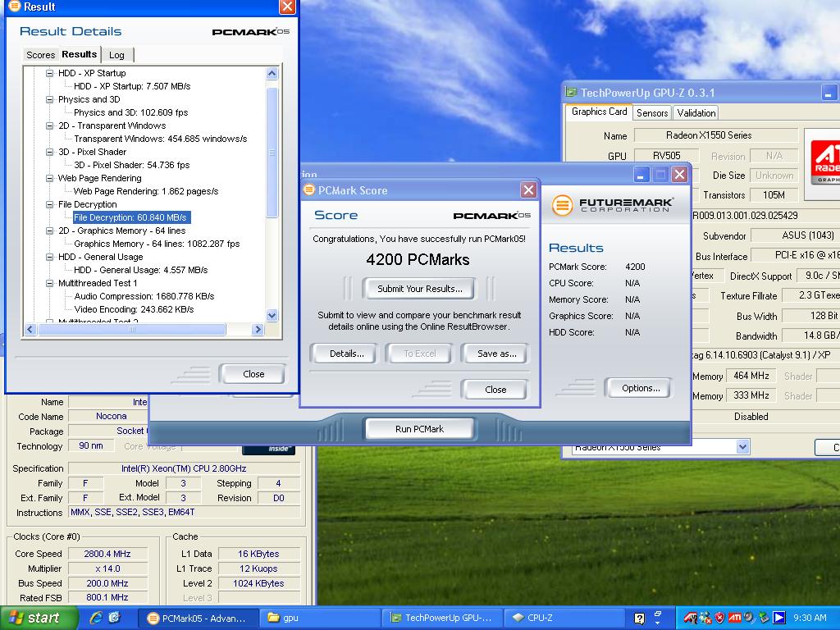Image resolution: width=840 pixels, height=630 pixels.
Task: Collapse the HDD - General Usage node
Action: coord(49,257)
